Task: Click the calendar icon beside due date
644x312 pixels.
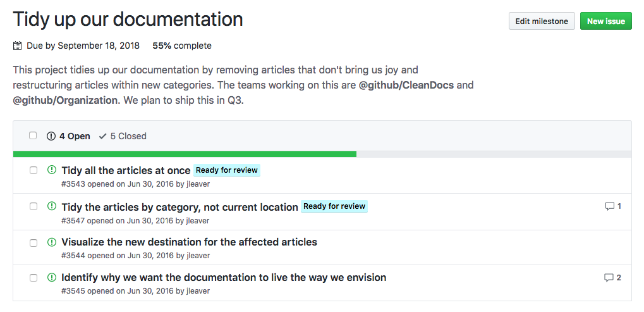Action: tap(18, 46)
